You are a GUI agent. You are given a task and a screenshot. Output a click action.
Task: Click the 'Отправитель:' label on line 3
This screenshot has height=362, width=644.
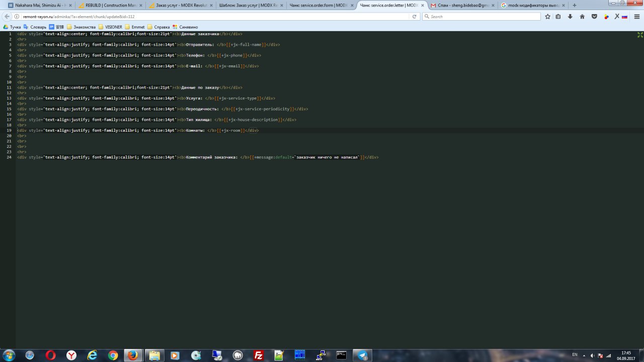pos(200,45)
